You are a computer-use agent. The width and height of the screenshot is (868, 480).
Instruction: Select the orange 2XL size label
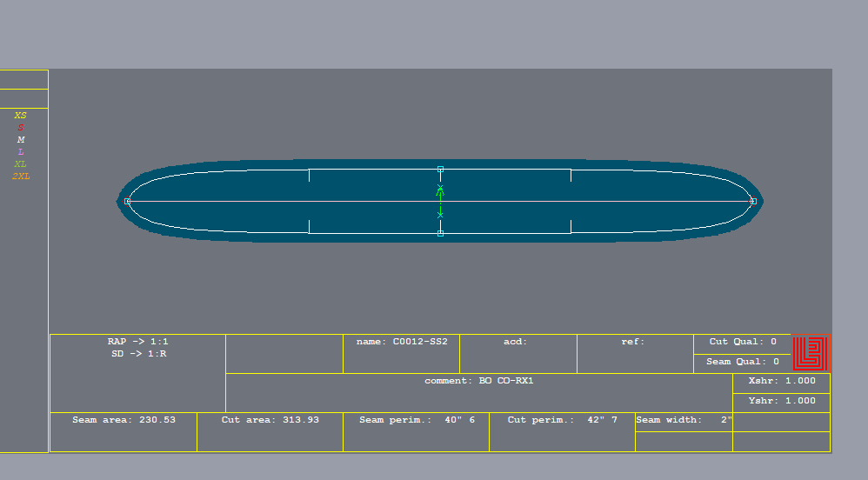tap(21, 176)
